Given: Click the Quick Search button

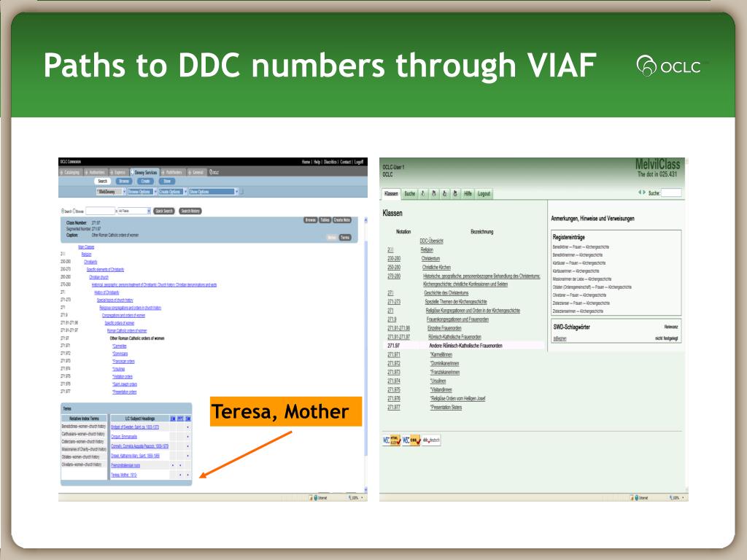Looking at the screenshot, I should click(x=164, y=211).
